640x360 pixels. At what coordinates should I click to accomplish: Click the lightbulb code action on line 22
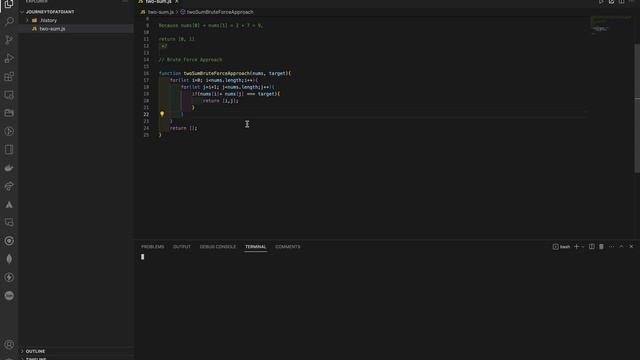pyautogui.click(x=162, y=114)
